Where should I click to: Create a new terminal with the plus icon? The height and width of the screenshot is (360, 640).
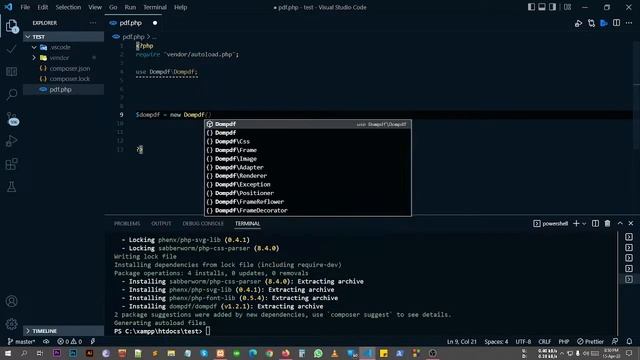[576, 223]
